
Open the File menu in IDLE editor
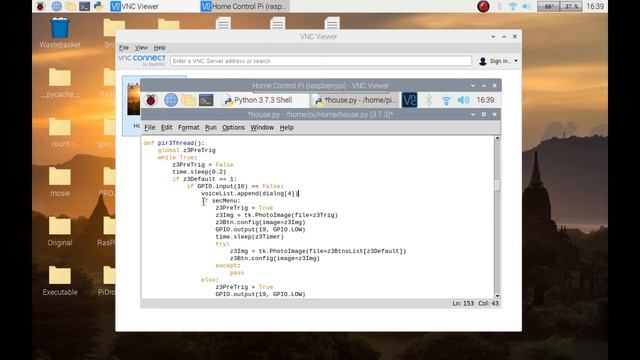(x=150, y=127)
